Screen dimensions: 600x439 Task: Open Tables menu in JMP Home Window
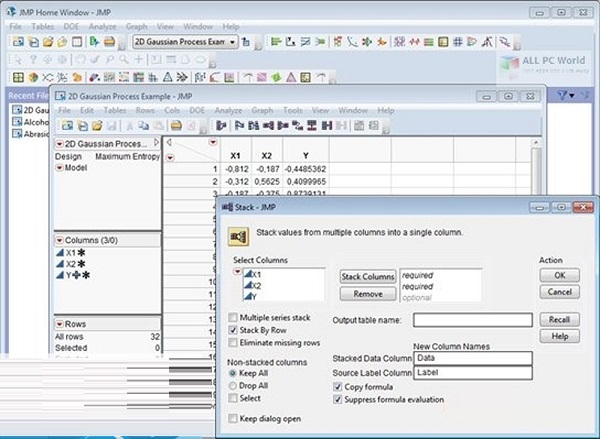pyautogui.click(x=42, y=26)
